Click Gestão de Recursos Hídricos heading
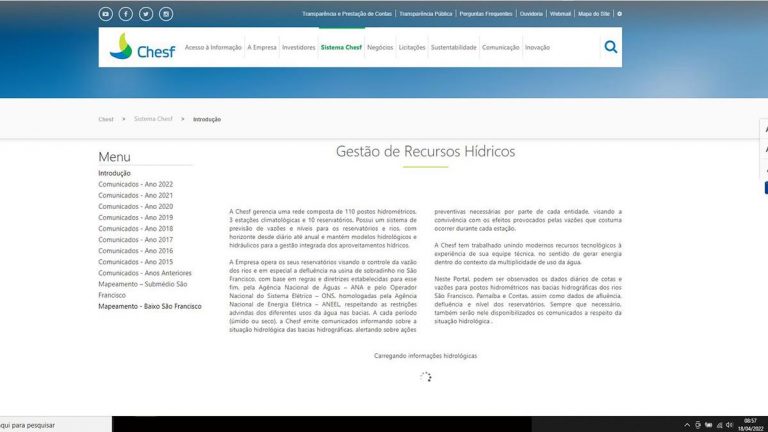 point(425,151)
